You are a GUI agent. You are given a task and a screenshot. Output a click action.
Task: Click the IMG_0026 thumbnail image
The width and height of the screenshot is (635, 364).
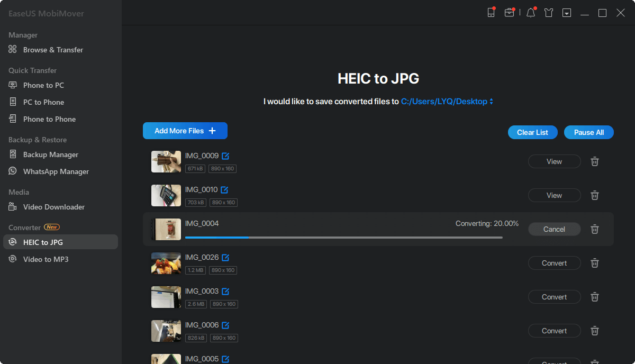tap(166, 263)
